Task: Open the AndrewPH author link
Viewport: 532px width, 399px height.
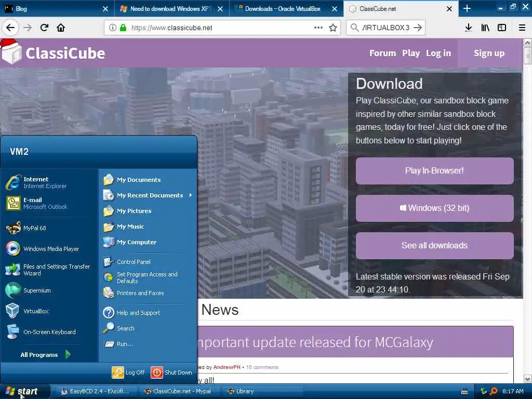Action: click(227, 367)
